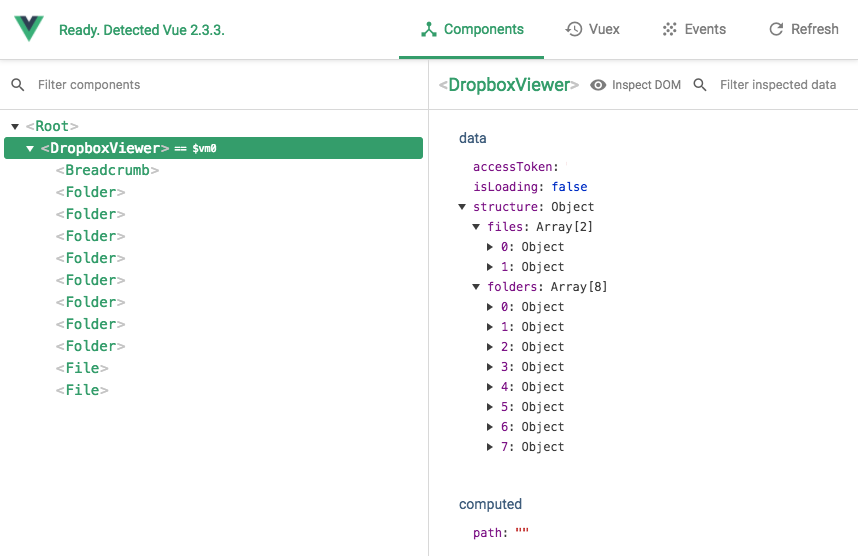Collapse the Root node arrow
The image size is (858, 556).
[x=15, y=126]
